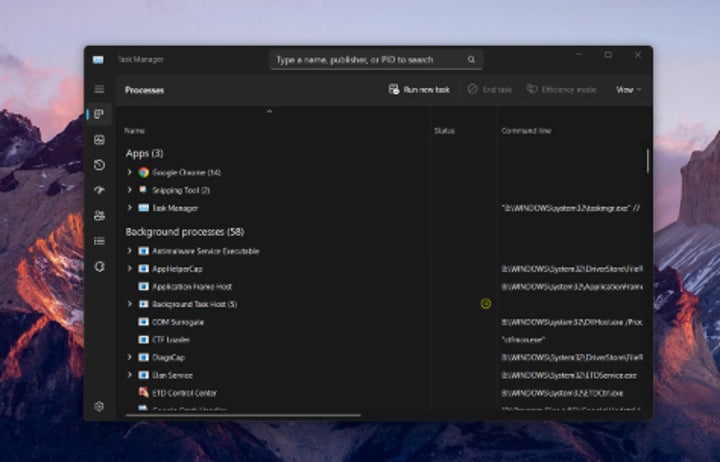Click the Status column header
720x462 pixels.
point(444,131)
